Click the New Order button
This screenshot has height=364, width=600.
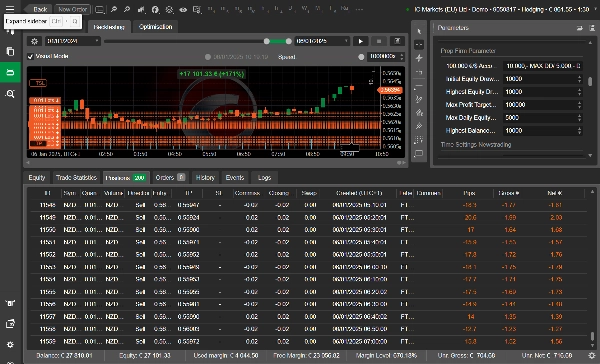(x=72, y=9)
